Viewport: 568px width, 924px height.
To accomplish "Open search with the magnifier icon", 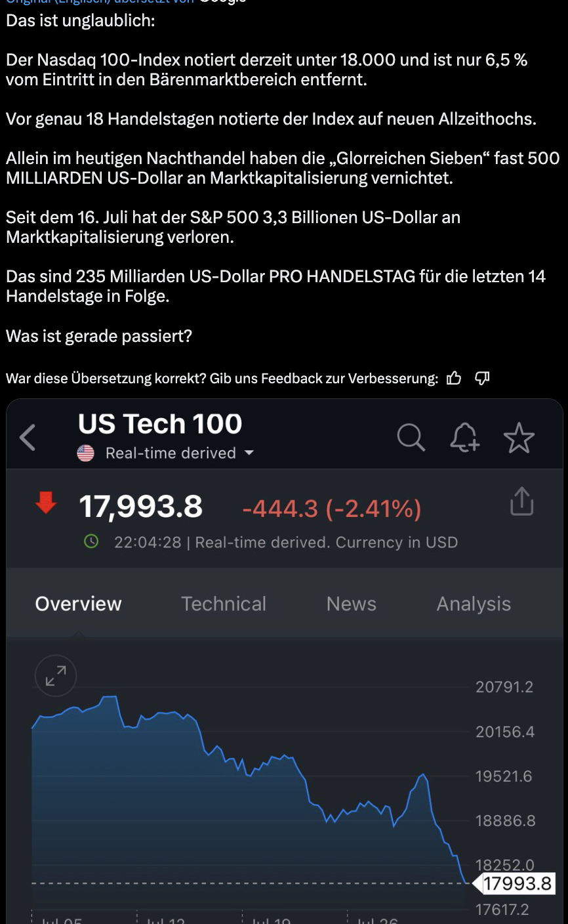I will coord(411,437).
